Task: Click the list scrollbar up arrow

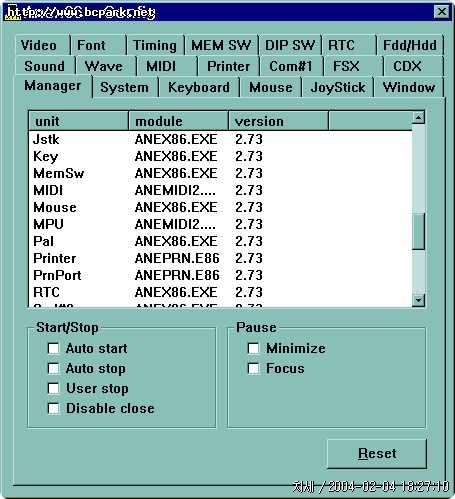Action: pyautogui.click(x=418, y=118)
